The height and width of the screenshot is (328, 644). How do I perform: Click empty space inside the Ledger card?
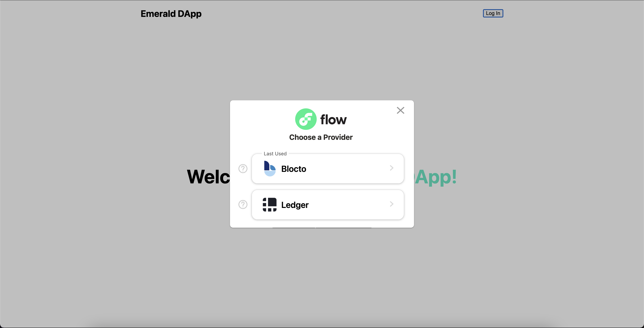pos(347,205)
